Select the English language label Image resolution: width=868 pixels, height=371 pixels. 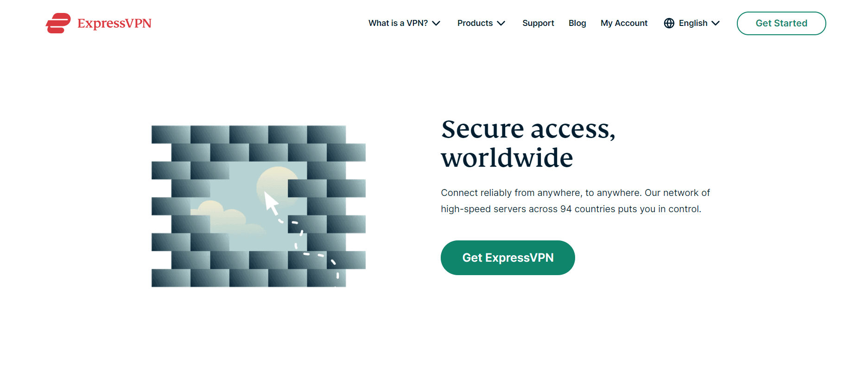point(693,23)
